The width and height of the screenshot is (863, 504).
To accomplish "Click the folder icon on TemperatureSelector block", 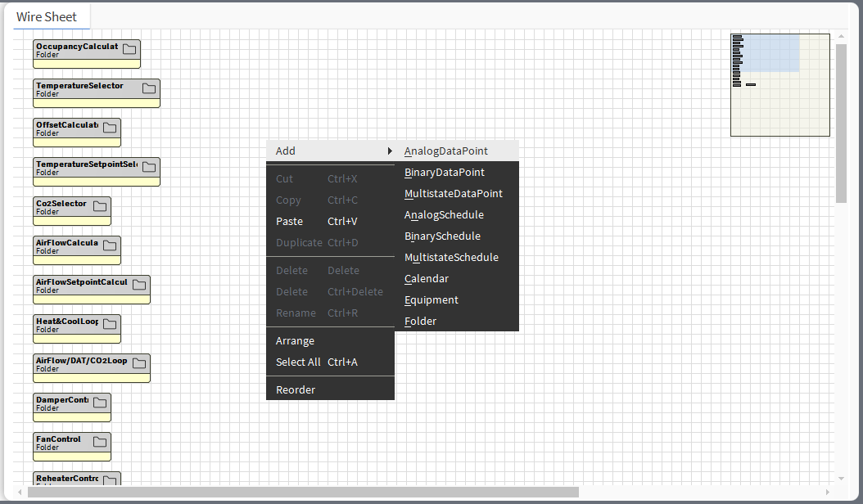I will tap(148, 87).
